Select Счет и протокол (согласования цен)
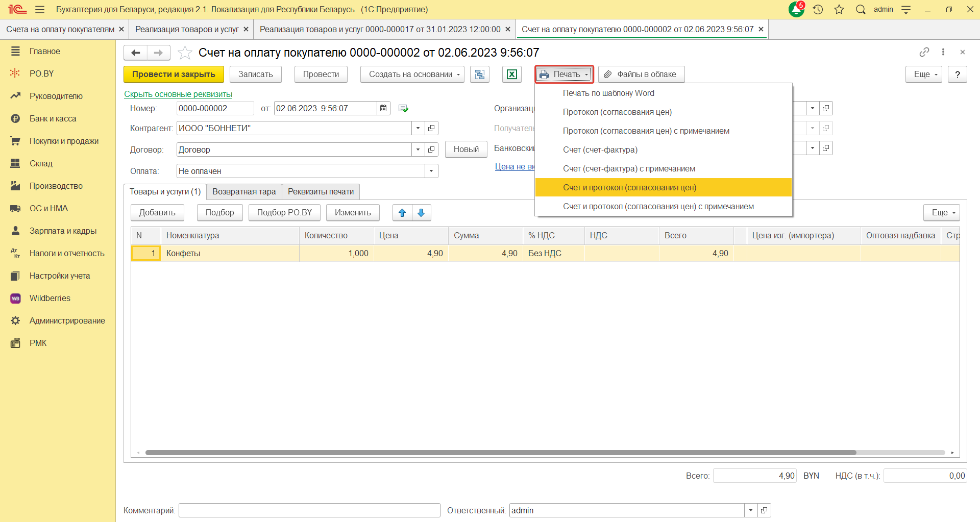This screenshot has width=980, height=522. (629, 187)
